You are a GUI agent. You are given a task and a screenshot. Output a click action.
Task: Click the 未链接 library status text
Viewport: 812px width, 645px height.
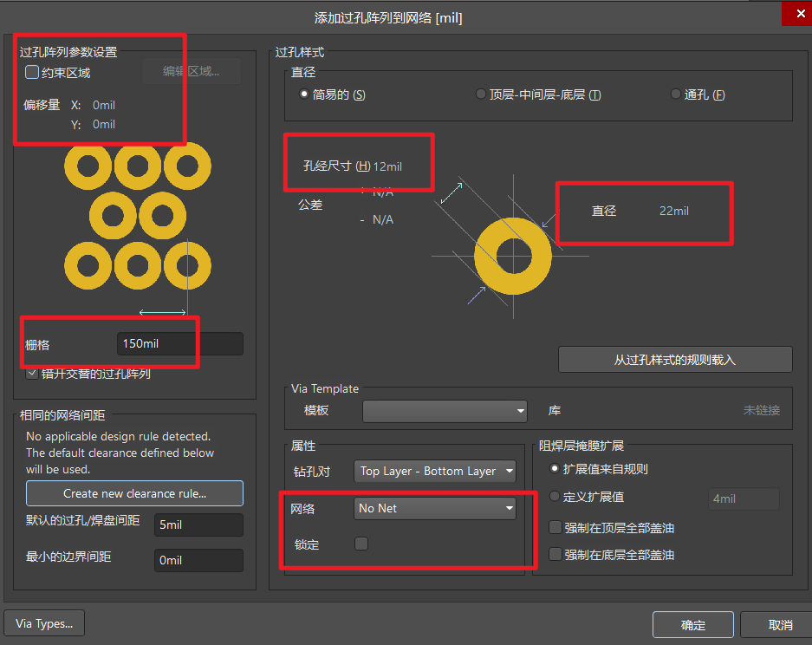(x=761, y=410)
